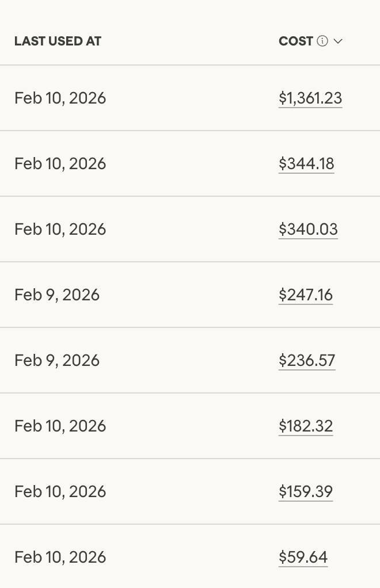
Task: Select the date in the $182.32 row
Action: [x=60, y=426]
